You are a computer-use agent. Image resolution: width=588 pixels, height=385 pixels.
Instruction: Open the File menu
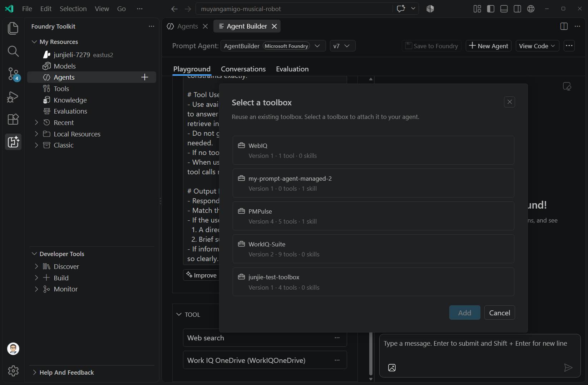click(27, 9)
